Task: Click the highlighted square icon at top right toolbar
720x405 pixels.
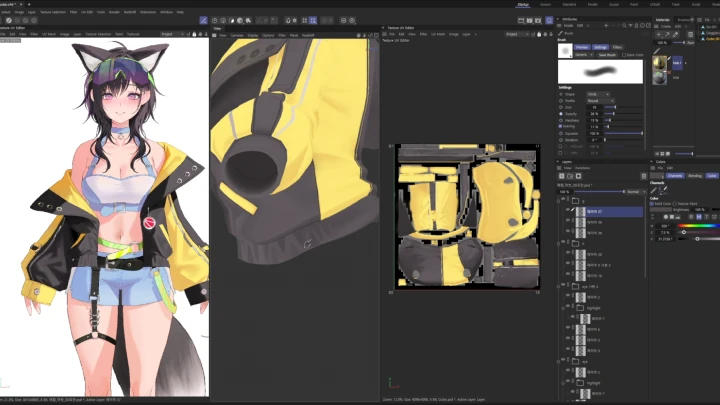Action: coord(549,20)
